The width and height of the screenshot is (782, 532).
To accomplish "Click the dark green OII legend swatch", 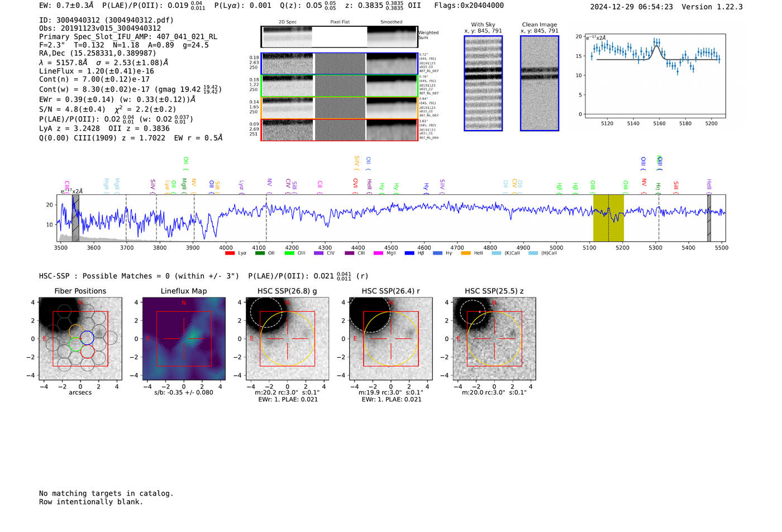I will point(260,253).
